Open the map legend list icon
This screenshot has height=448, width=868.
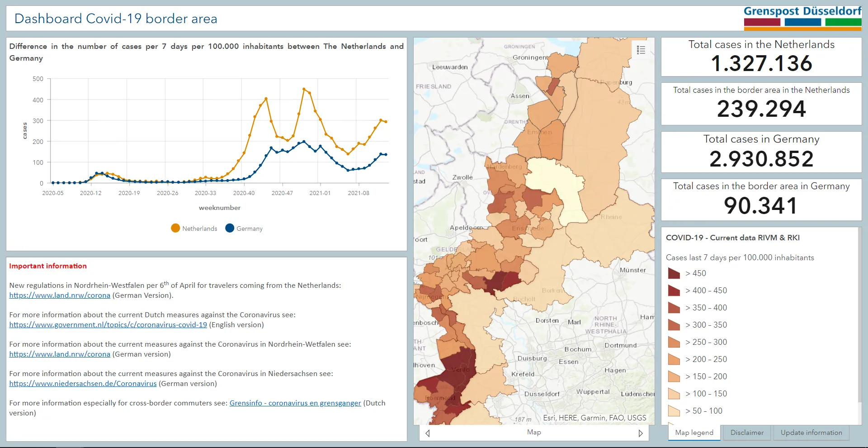641,50
